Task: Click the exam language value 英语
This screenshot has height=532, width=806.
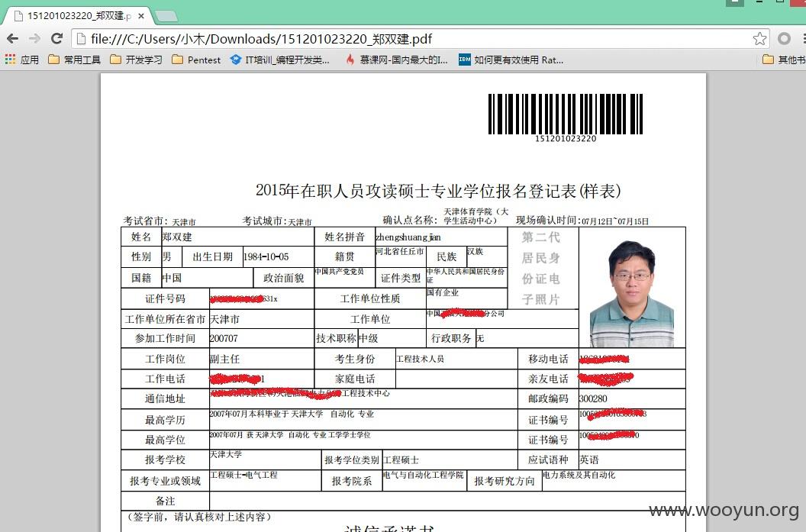Action: [589, 459]
